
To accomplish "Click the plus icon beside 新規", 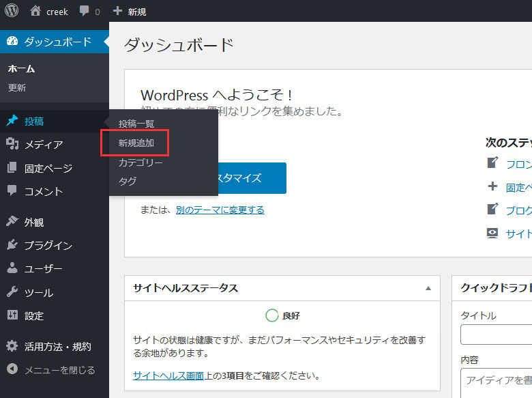I will 117,11.
